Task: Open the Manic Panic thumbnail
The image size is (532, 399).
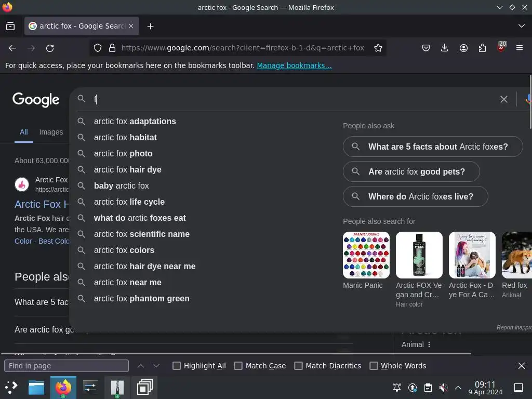Action: pos(366,255)
